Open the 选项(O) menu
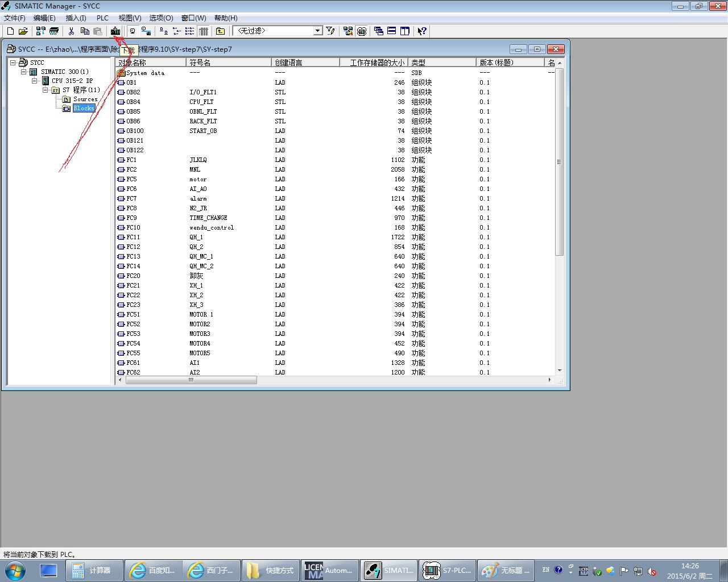 pos(161,18)
